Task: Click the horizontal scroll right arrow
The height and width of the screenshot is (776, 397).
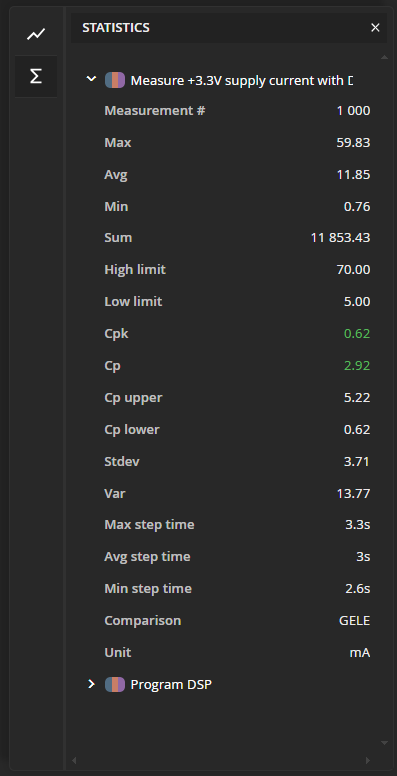Action: point(368,760)
